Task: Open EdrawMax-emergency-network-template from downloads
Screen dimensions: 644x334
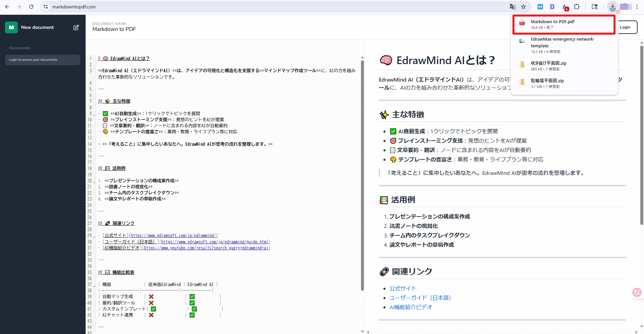Action: [563, 42]
